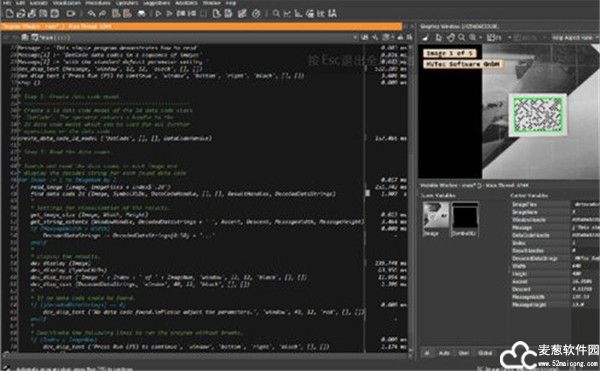Click the dev_display (Image) code line

60,263
